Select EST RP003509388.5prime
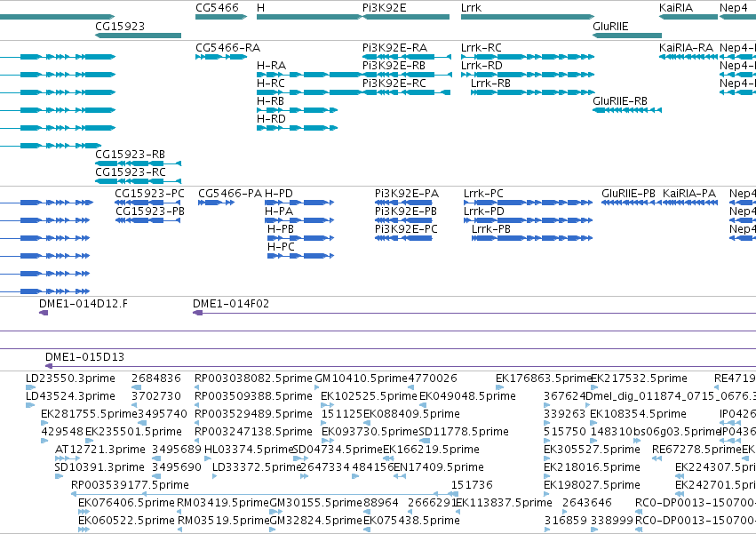Screen dimensions: 756x534 [196, 405]
